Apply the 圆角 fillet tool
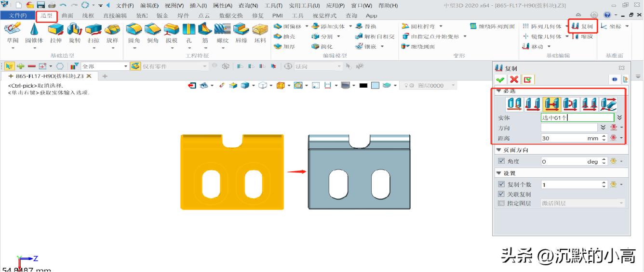This screenshot has width=644, height=272. (134, 33)
